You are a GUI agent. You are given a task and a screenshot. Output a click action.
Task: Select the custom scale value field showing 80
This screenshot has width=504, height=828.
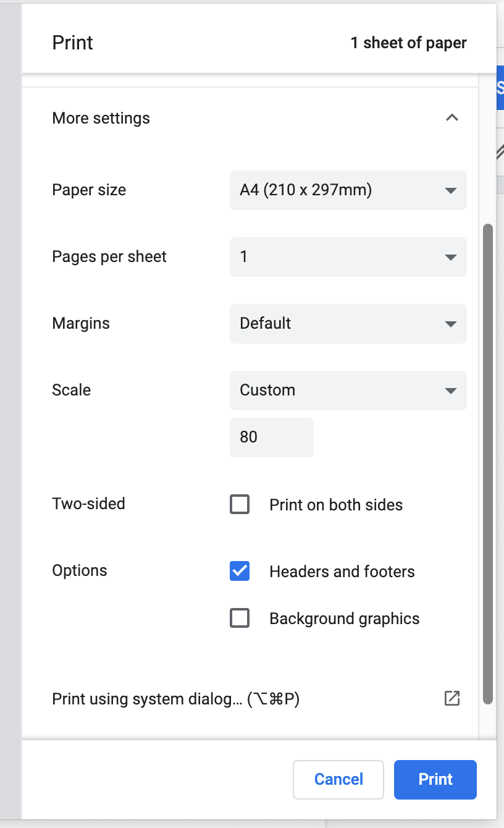tap(272, 437)
